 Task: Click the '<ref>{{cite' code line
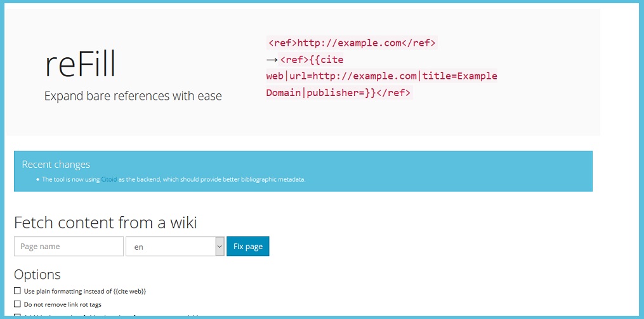(x=312, y=60)
